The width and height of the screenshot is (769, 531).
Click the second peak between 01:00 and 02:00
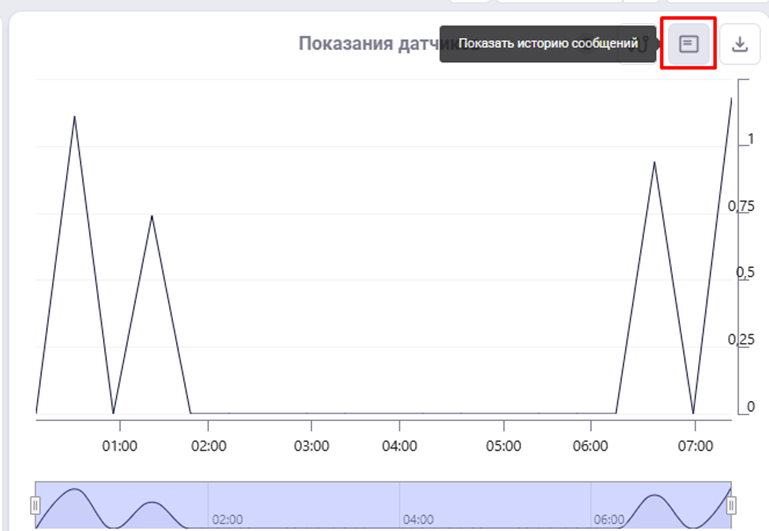151,216
